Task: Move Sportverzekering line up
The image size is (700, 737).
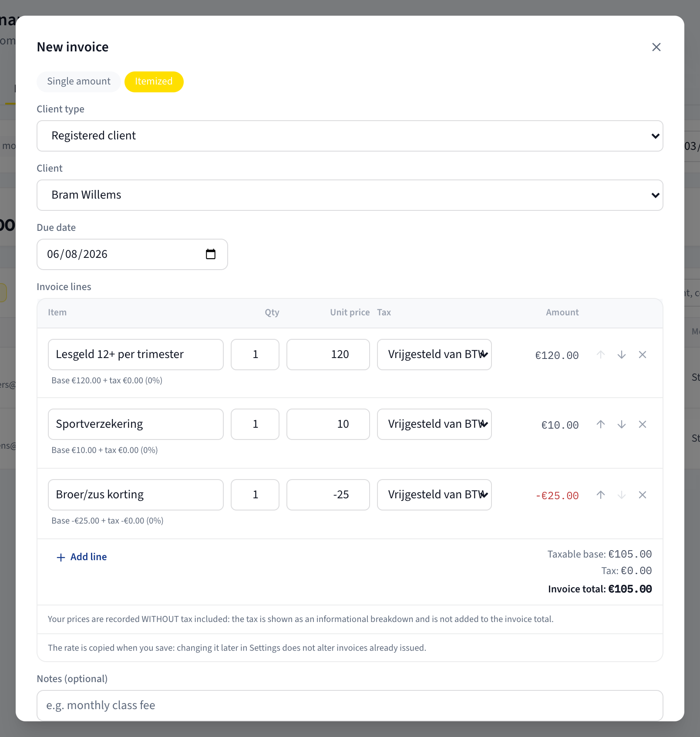Action: coord(601,424)
